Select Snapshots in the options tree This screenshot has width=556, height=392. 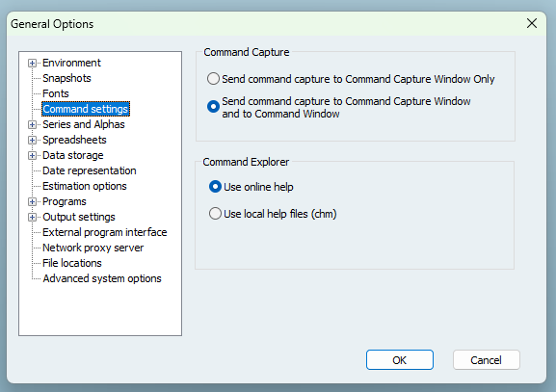tap(66, 78)
